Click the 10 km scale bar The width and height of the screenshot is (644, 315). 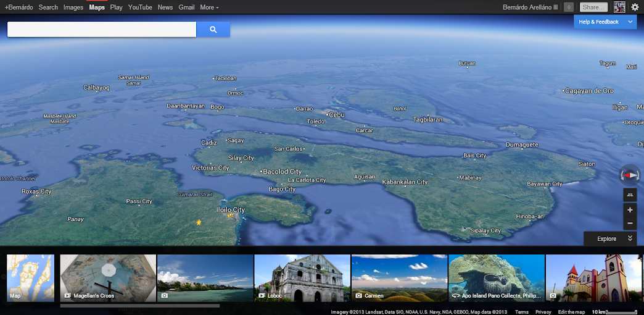pos(614,312)
